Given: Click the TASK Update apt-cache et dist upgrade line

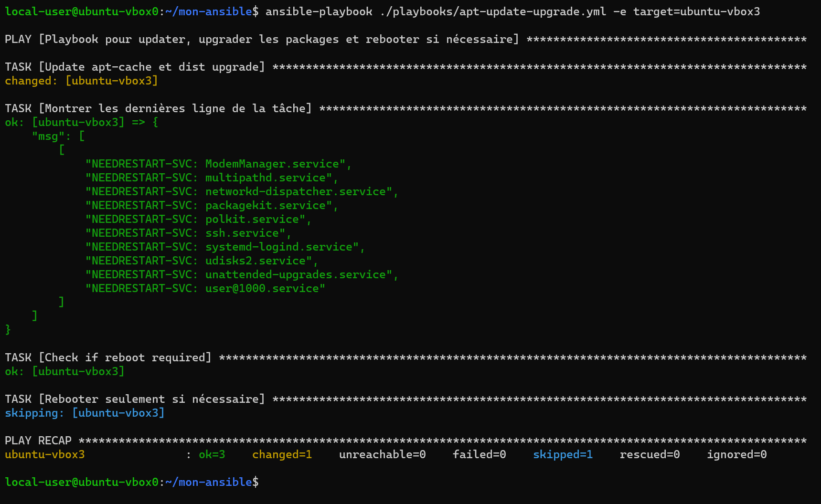Looking at the screenshot, I should pos(405,67).
